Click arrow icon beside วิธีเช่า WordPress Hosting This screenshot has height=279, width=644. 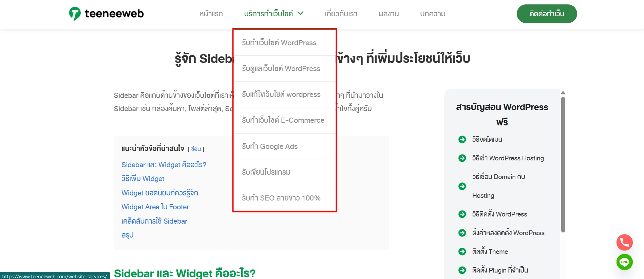tap(462, 158)
